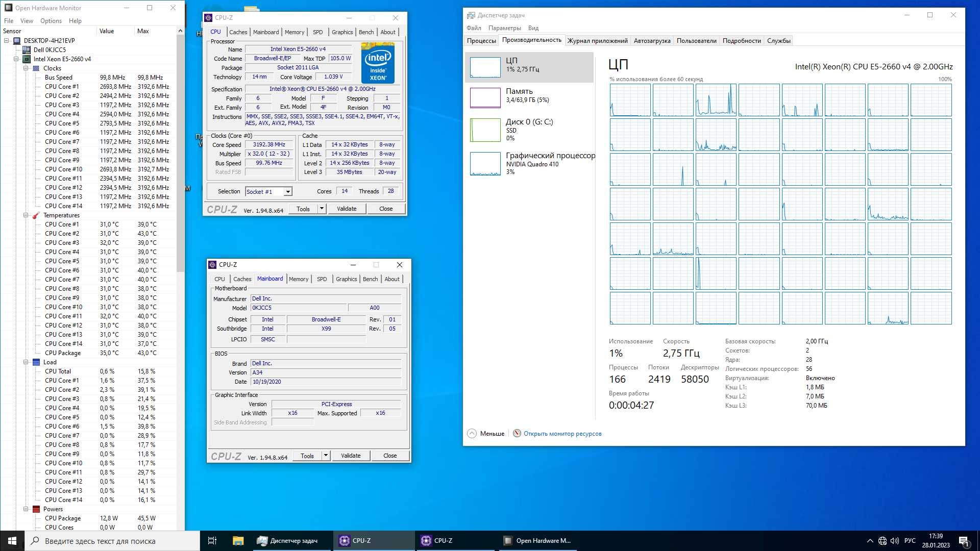The height and width of the screenshot is (551, 980).
Task: Click the taskbar search input field
Action: pyautogui.click(x=112, y=541)
